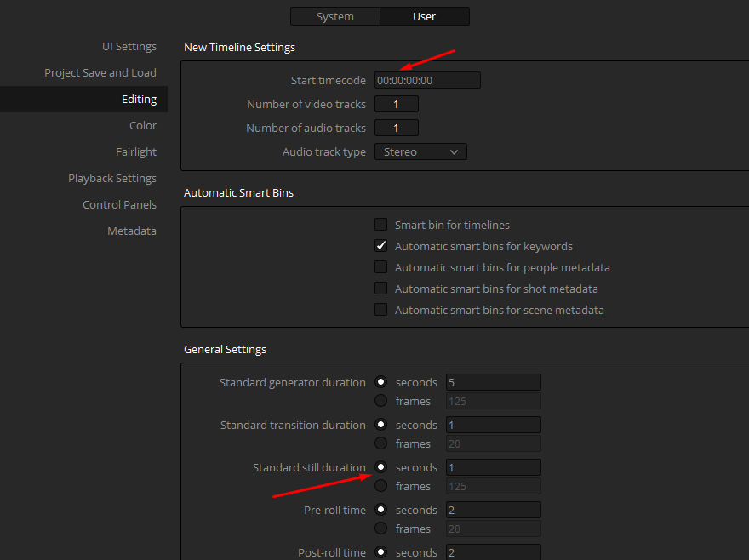Switch to the System tab
This screenshot has height=560, width=749.
pyautogui.click(x=334, y=16)
